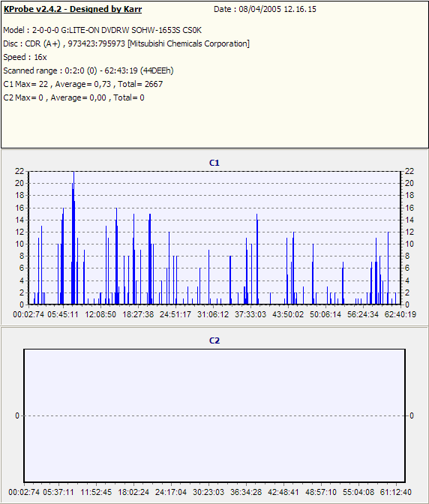Click the 0 label on C2 right axis
This screenshot has width=429, height=504.
coord(412,415)
